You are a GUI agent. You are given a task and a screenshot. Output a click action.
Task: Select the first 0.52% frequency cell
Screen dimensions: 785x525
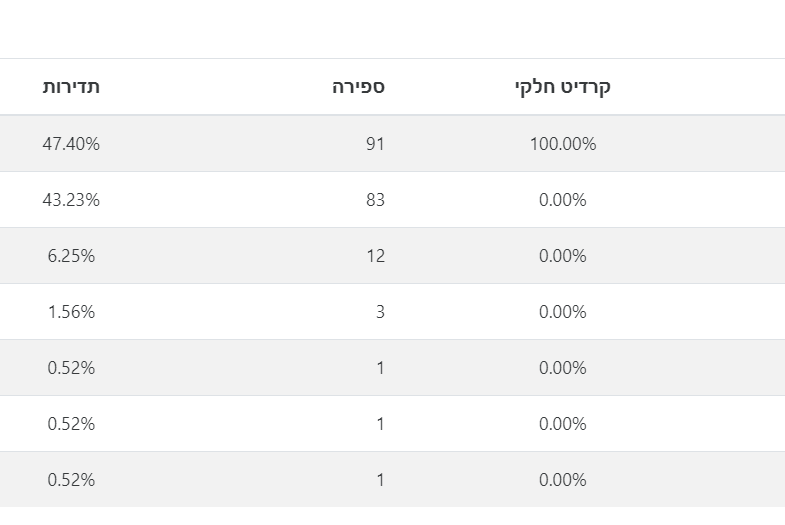click(71, 368)
